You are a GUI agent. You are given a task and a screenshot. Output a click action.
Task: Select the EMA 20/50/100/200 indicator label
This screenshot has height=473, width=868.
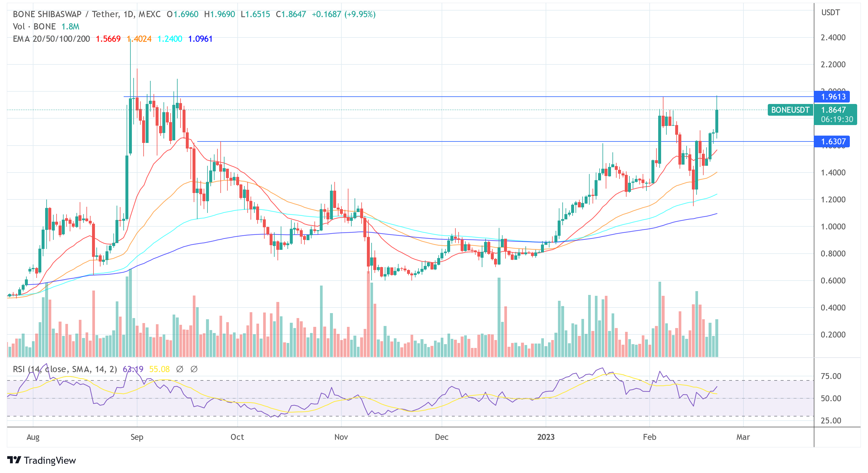point(51,39)
